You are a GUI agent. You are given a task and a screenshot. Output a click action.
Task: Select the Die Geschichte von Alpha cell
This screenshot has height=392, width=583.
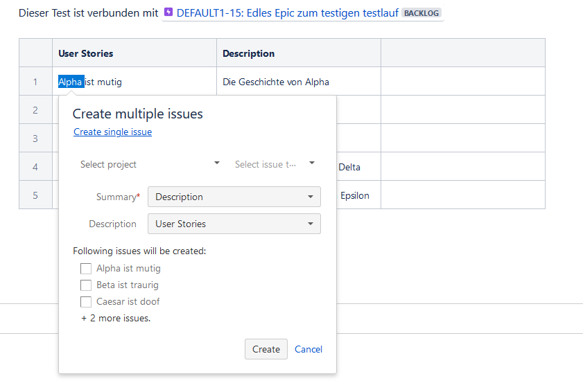tap(299, 81)
